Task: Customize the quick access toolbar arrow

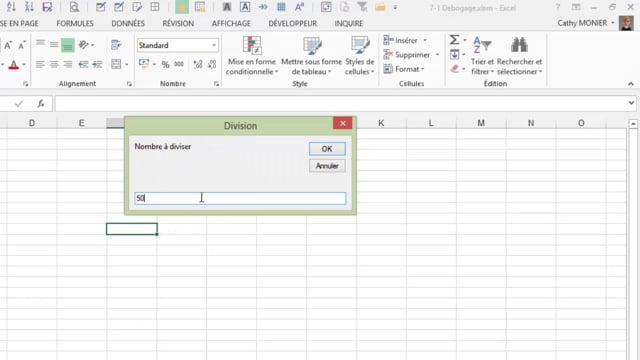Action: (x=395, y=7)
